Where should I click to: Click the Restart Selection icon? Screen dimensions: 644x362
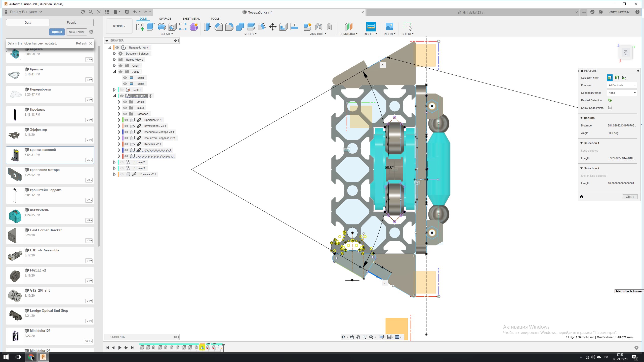610,100
